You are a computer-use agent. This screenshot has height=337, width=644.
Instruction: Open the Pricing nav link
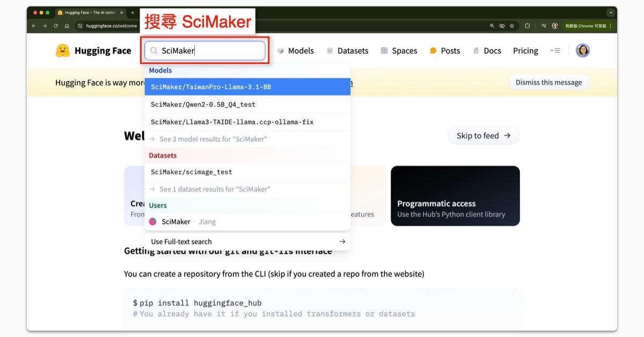[525, 50]
